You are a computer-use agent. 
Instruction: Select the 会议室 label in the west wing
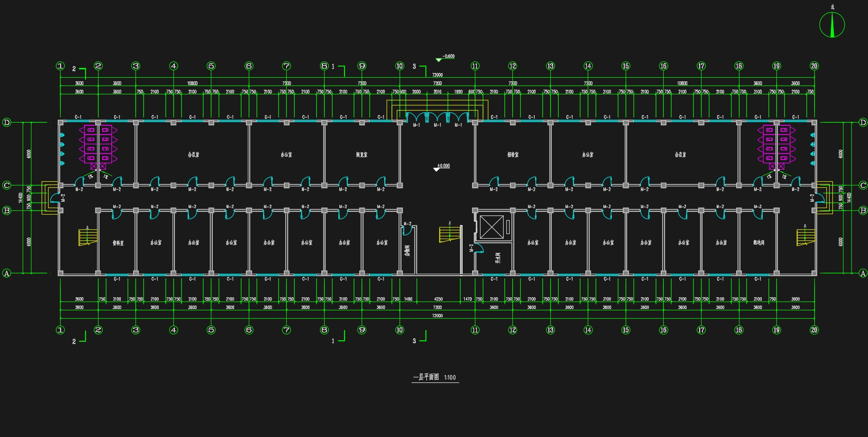(x=193, y=155)
